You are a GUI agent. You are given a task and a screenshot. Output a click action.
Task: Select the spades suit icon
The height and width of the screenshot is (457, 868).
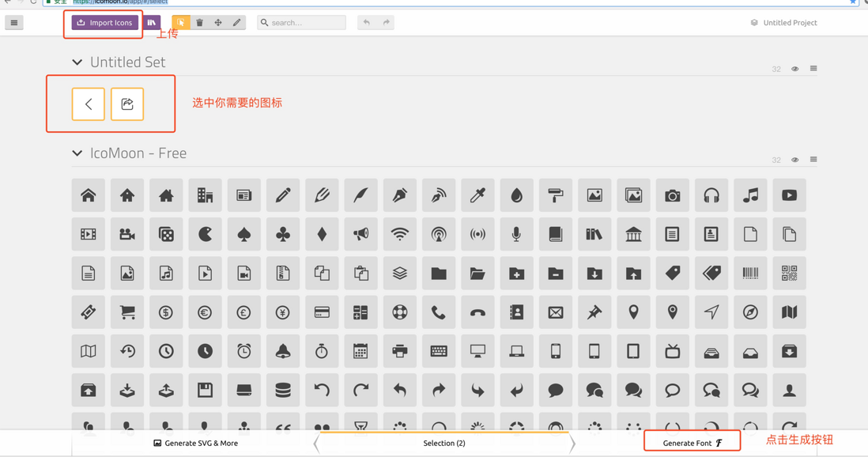pyautogui.click(x=244, y=234)
